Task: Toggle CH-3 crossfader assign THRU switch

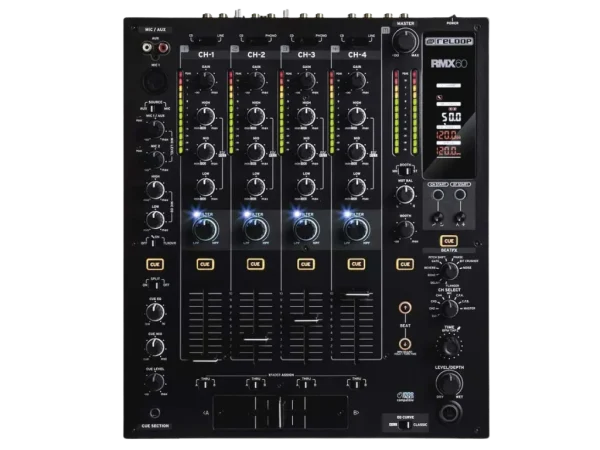Action: coord(306,384)
